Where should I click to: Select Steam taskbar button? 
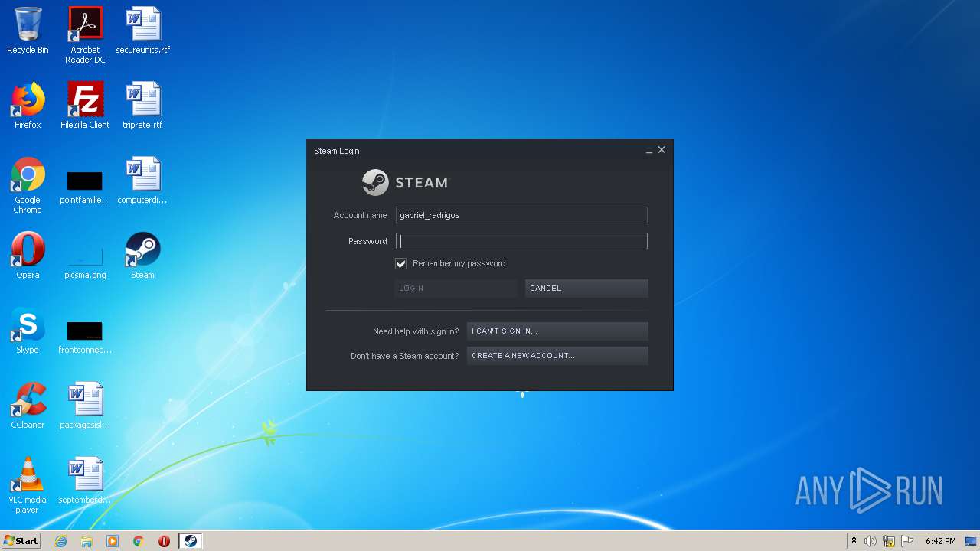190,541
